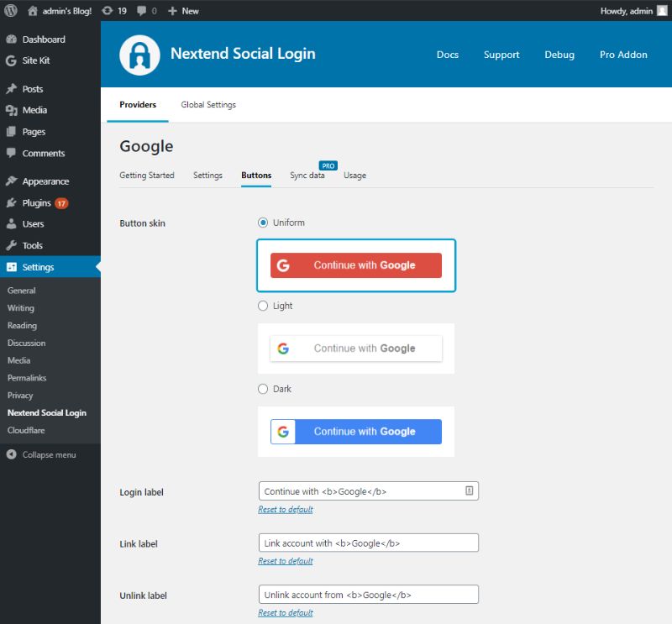
Task: Reset the Link label to default
Action: point(286,561)
